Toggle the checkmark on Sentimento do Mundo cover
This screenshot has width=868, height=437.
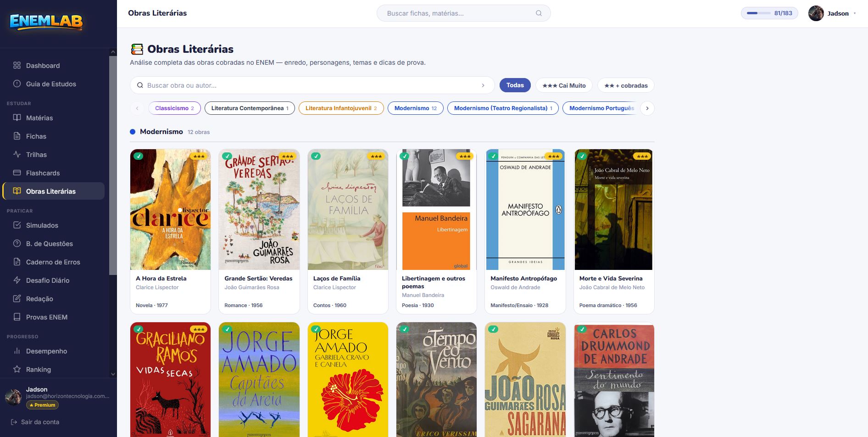point(582,329)
